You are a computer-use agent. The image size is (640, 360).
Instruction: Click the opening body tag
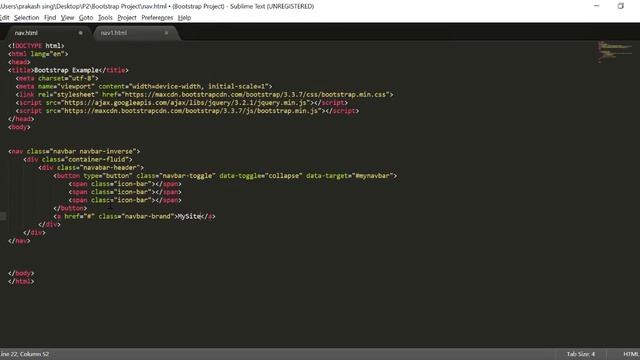coord(19,127)
